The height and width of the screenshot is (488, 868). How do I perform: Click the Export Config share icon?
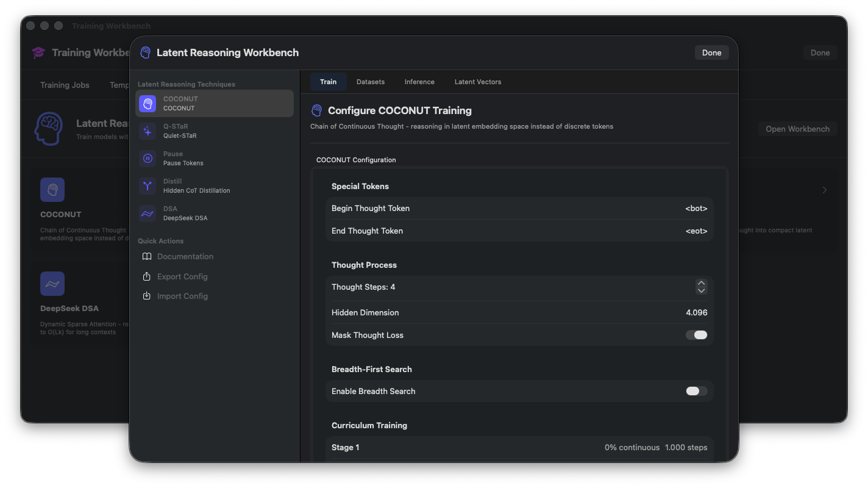tap(147, 276)
